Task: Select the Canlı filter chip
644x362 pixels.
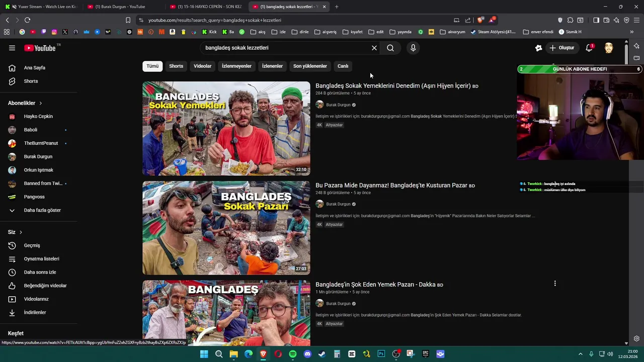Action: tap(343, 66)
